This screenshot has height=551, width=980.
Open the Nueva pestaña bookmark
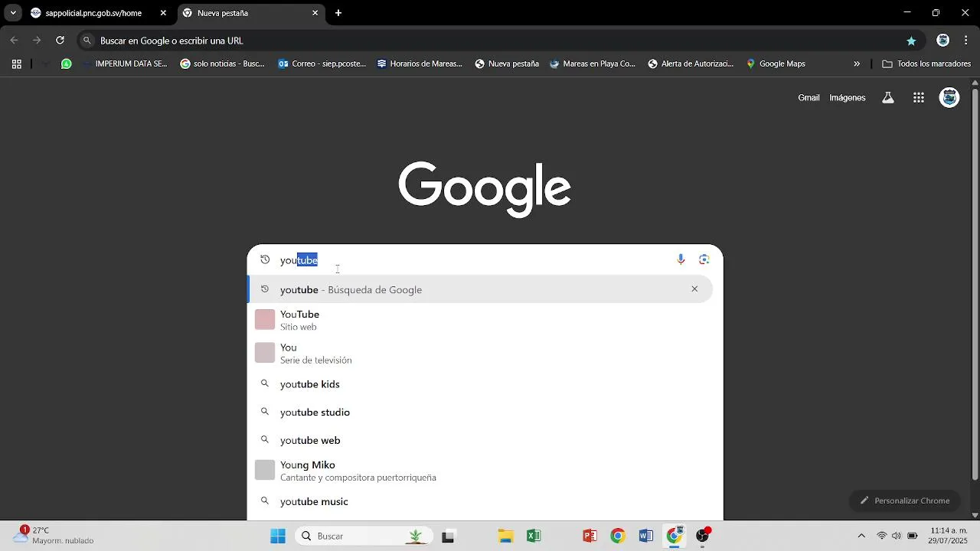tap(507, 64)
